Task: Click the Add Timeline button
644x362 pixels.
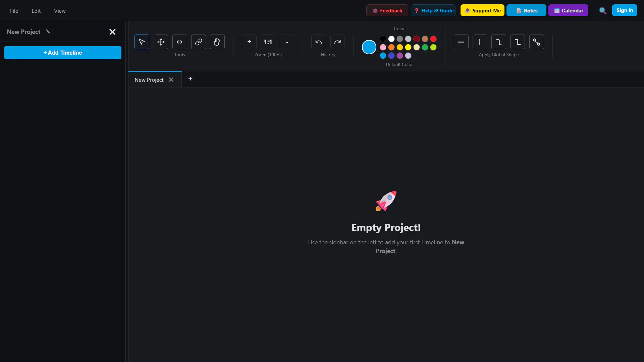Action: [63, 53]
